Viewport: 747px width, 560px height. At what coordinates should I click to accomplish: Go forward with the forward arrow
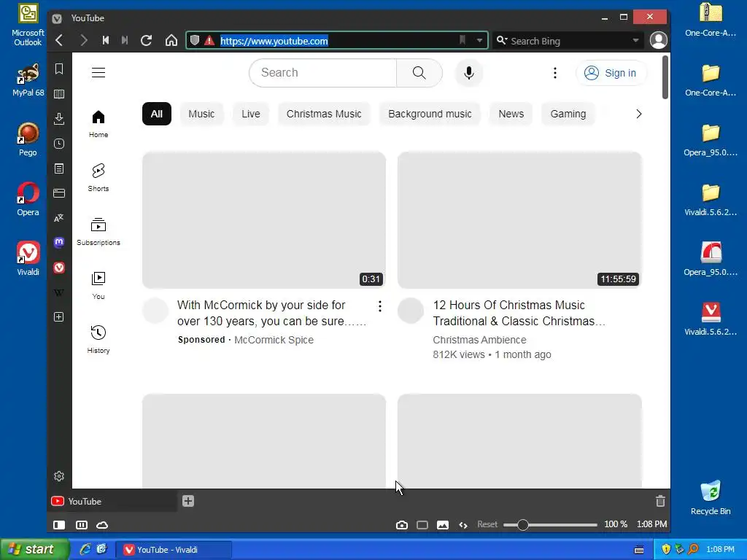click(83, 41)
